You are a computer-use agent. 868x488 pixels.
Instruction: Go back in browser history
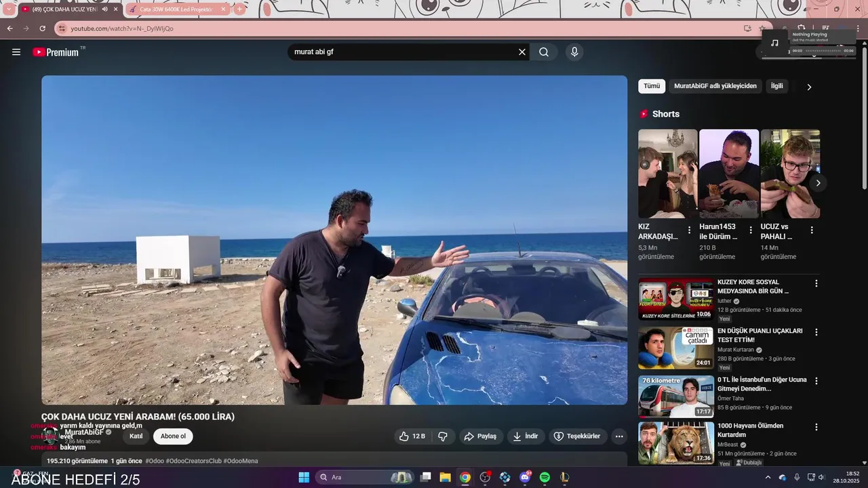(x=9, y=28)
